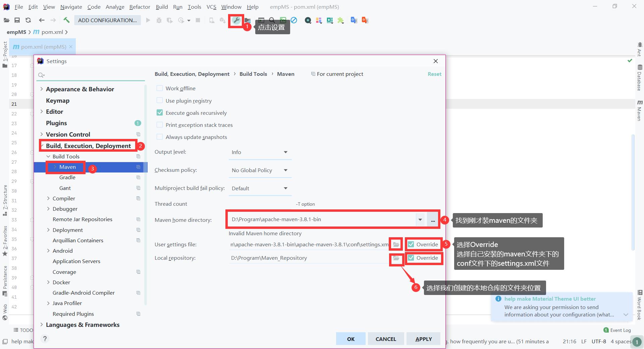Image resolution: width=644 pixels, height=349 pixels.
Task: Open the Maven tool window sidebar
Action: (x=640, y=110)
